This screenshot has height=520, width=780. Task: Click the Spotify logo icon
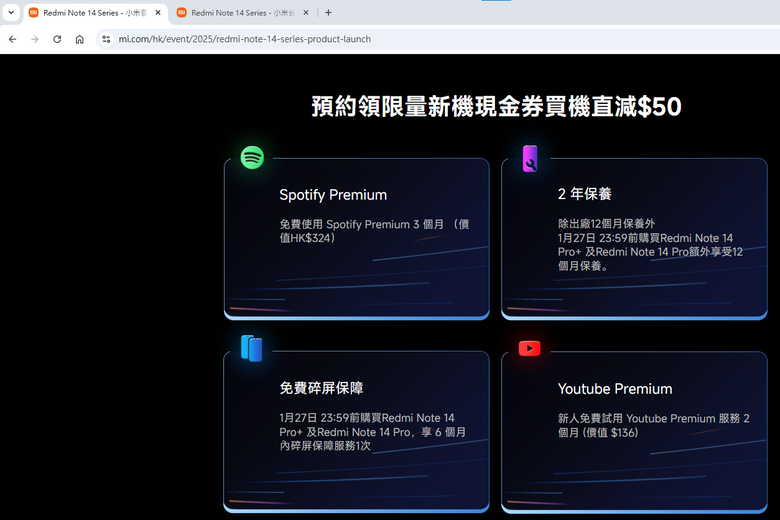tap(252, 158)
